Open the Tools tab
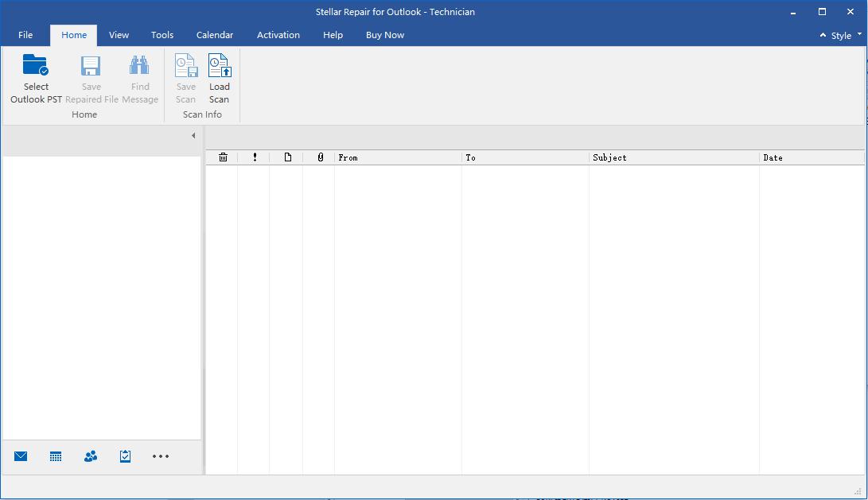This screenshot has width=868, height=500. coord(162,35)
